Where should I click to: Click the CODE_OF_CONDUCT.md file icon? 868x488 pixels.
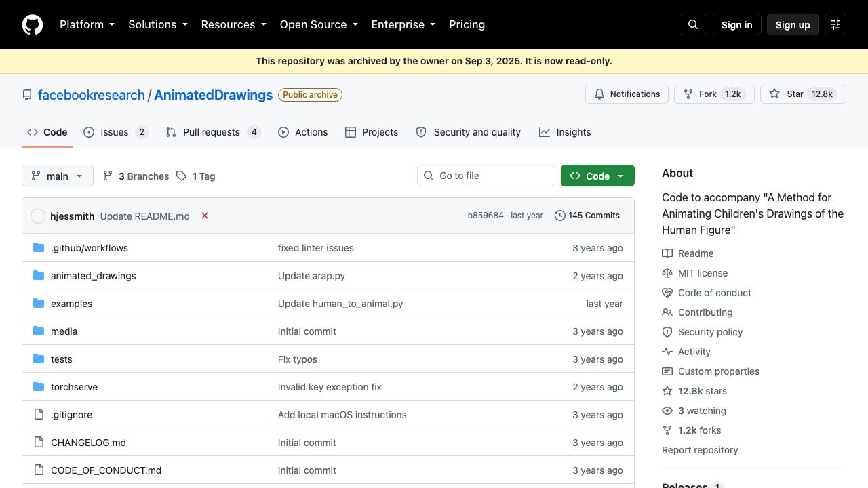(x=39, y=470)
